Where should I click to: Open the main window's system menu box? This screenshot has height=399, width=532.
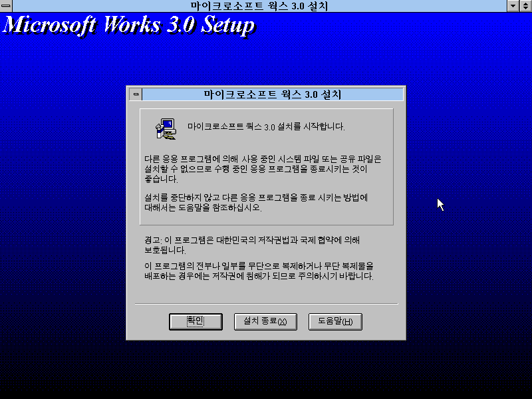tap(6, 6)
